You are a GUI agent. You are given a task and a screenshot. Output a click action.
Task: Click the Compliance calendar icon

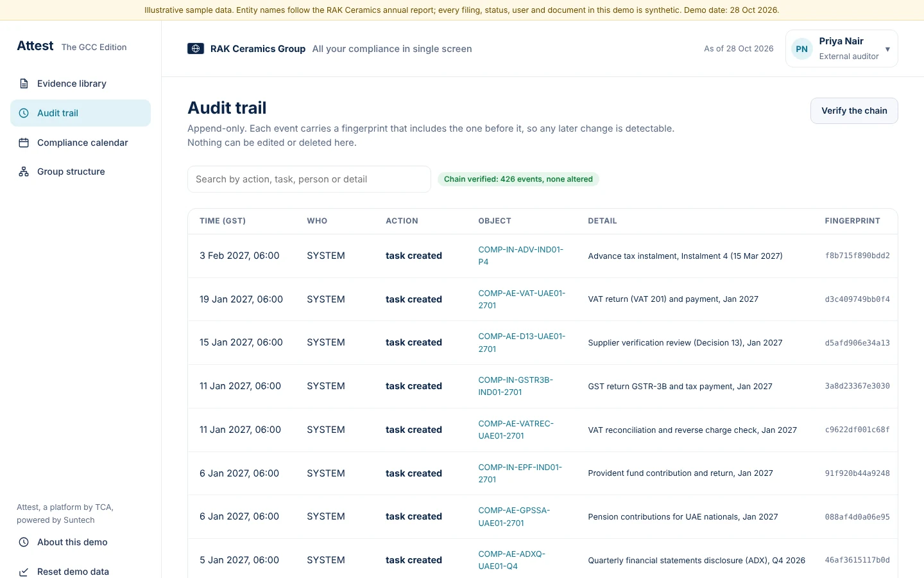tap(24, 143)
